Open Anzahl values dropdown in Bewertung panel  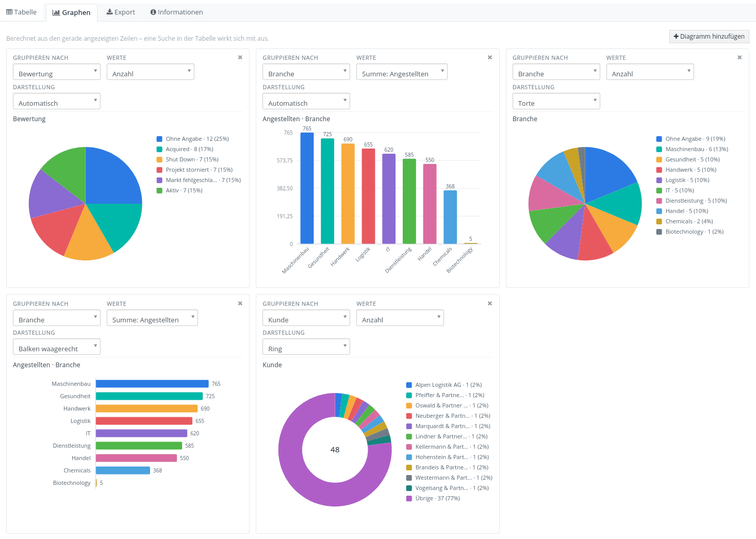coord(151,72)
